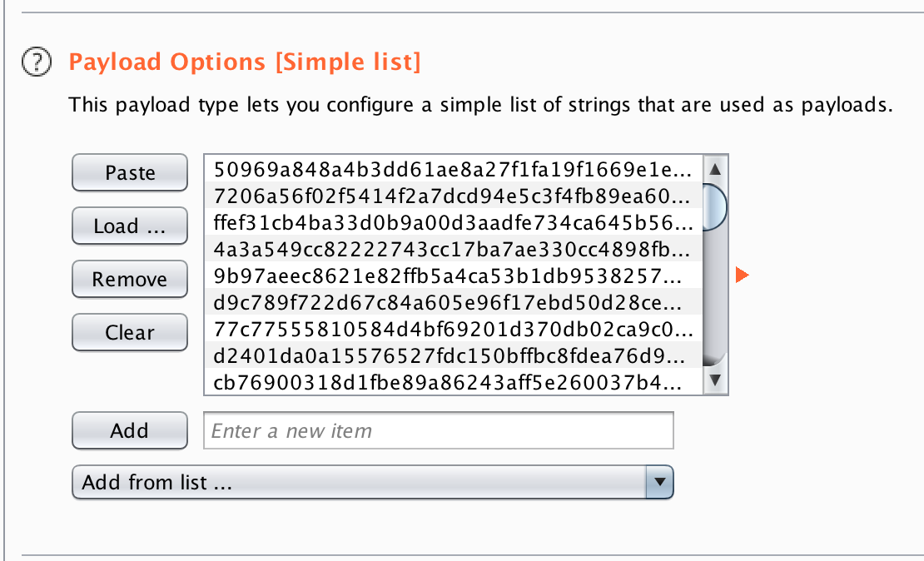The width and height of the screenshot is (924, 561).
Task: Select payload starting with d2401da0a155
Action: point(453,356)
